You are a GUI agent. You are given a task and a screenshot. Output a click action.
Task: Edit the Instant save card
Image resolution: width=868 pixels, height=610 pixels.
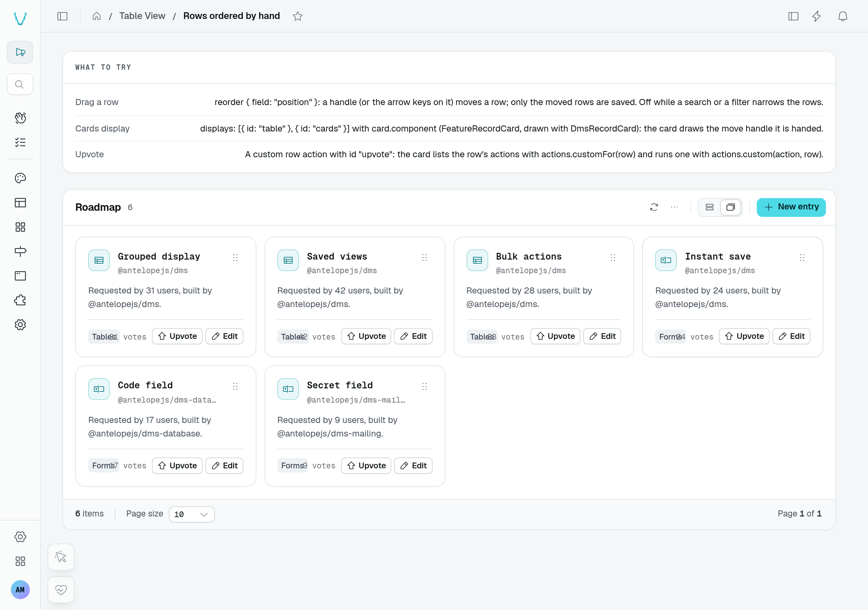coord(791,337)
